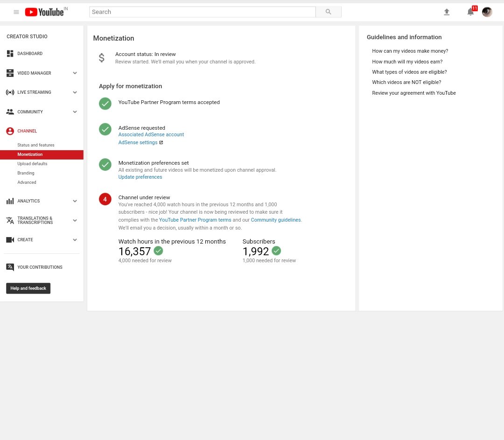Click the Help and feedback button
504x440 pixels.
click(x=28, y=288)
